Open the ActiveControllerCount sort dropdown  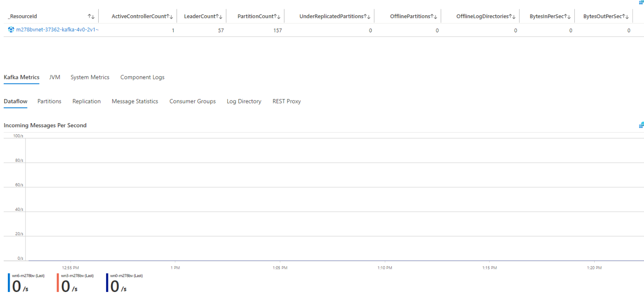pyautogui.click(x=171, y=15)
